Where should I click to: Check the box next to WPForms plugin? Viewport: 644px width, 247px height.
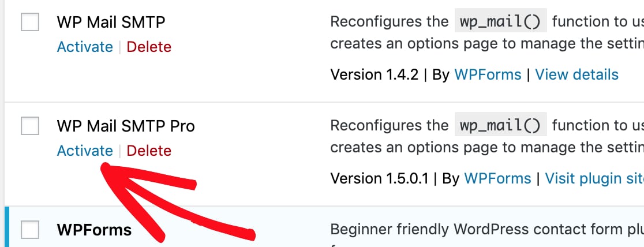30,229
